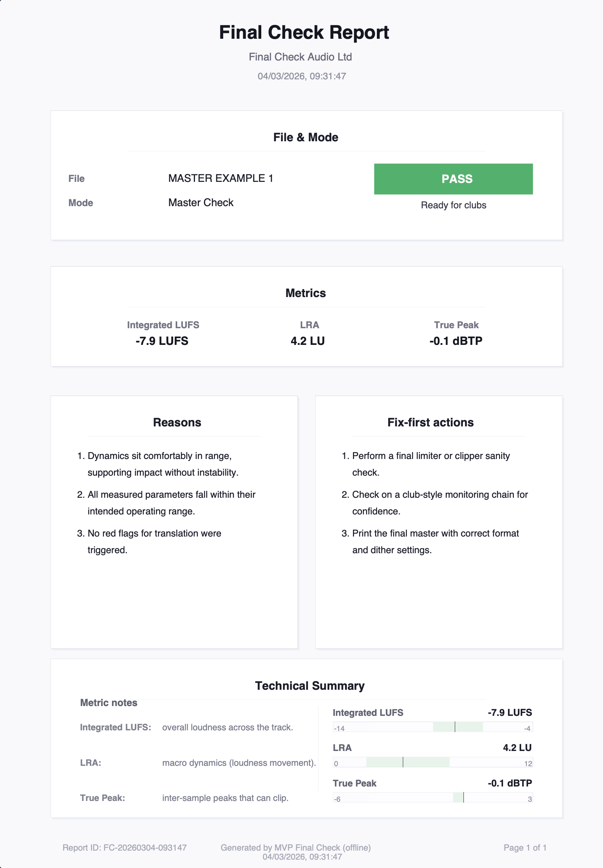This screenshot has height=868, width=603.
Task: Click the 4.2 LU value in Metrics
Action: 308,341
